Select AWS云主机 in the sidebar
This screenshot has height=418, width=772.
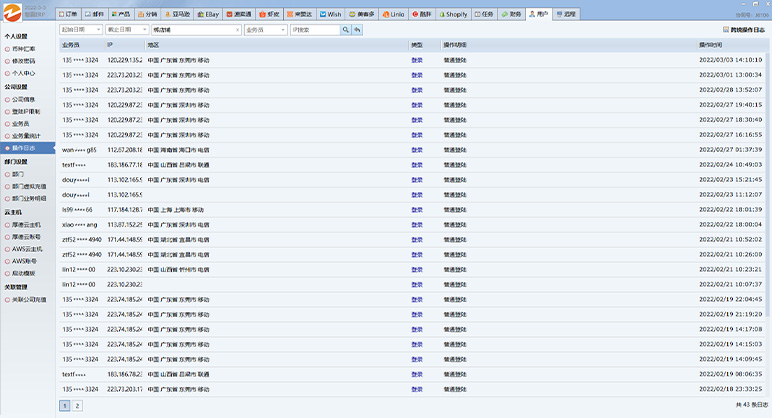[25, 249]
